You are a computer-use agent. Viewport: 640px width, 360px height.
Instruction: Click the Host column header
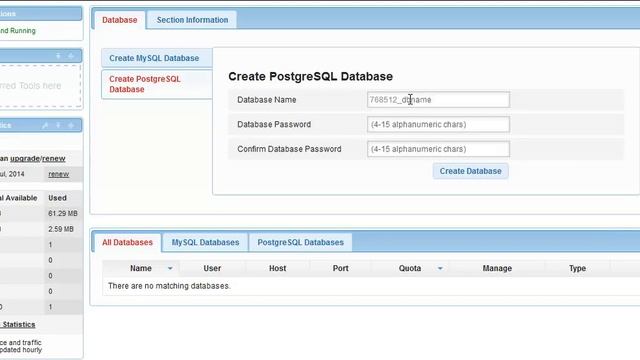pyautogui.click(x=278, y=269)
